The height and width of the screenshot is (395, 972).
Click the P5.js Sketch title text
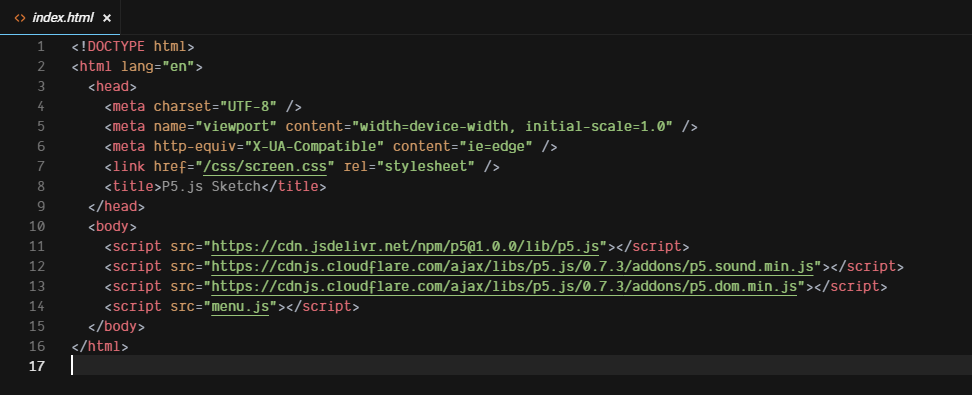[x=211, y=187]
